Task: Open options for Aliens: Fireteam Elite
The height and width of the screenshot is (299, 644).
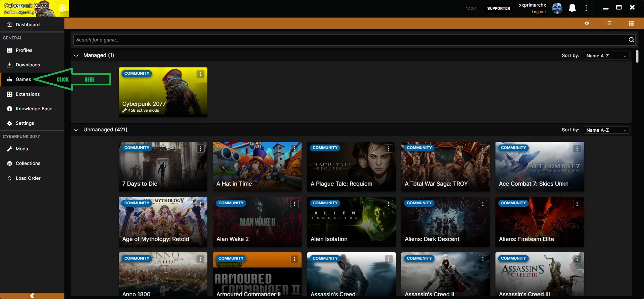Action: (x=577, y=204)
